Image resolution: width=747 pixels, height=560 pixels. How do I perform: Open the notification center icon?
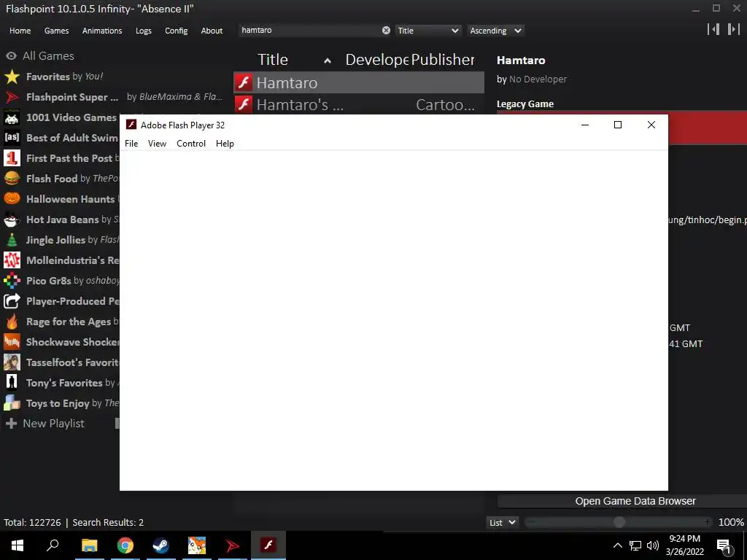click(724, 545)
